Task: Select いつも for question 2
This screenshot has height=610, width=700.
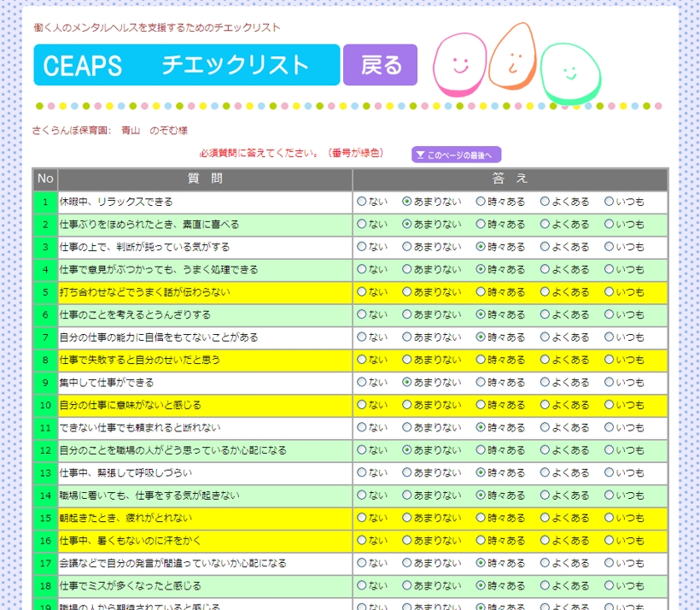Action: pos(610,225)
